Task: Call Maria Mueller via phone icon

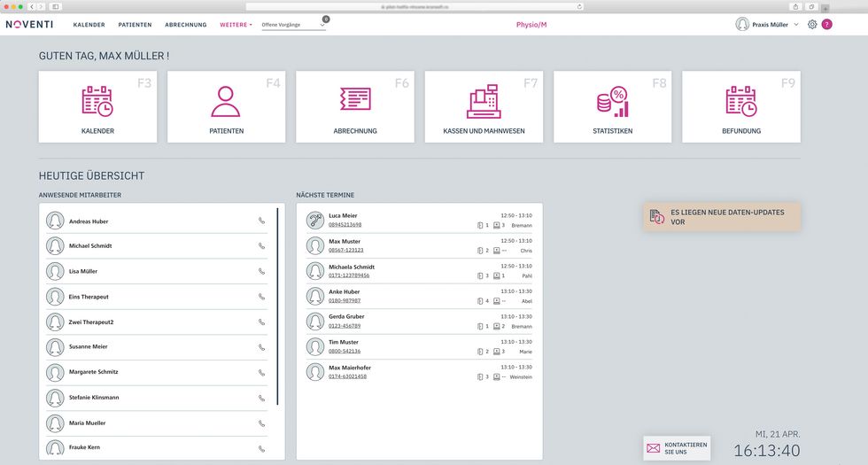Action: click(x=261, y=423)
